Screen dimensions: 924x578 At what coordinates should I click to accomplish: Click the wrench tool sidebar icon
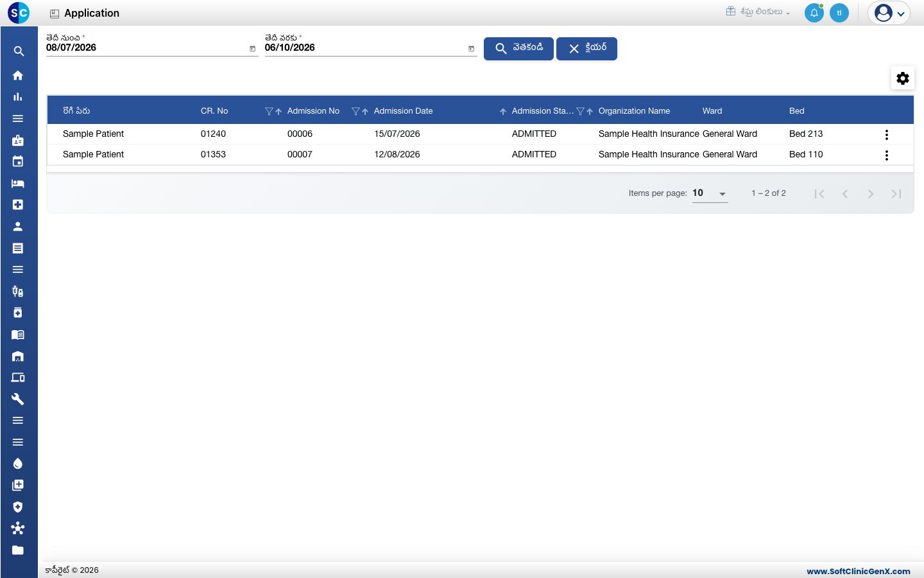(x=18, y=399)
